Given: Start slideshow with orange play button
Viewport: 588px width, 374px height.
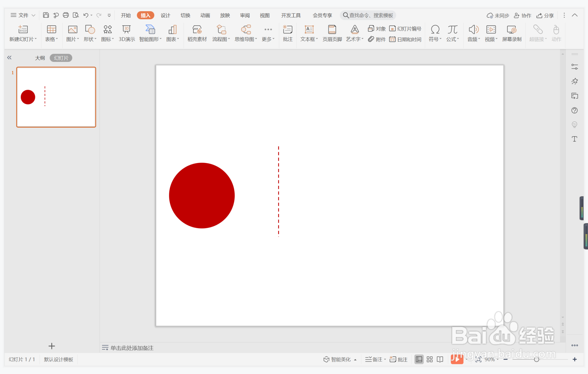Looking at the screenshot, I should click(x=457, y=359).
